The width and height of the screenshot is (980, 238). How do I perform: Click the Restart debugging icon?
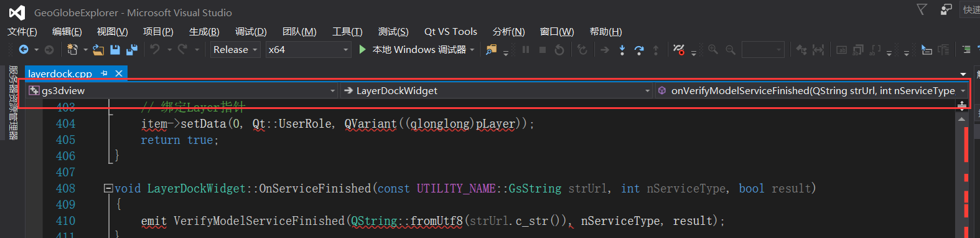pos(559,50)
